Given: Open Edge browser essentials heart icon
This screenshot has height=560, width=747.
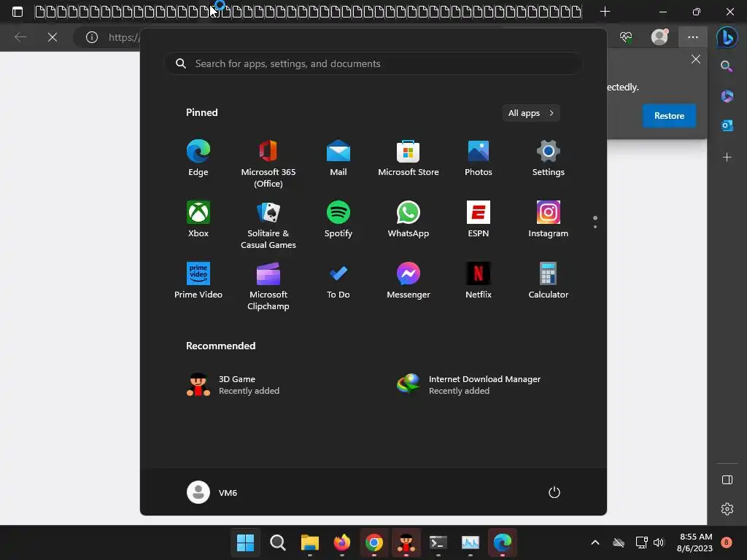Looking at the screenshot, I should (x=626, y=37).
